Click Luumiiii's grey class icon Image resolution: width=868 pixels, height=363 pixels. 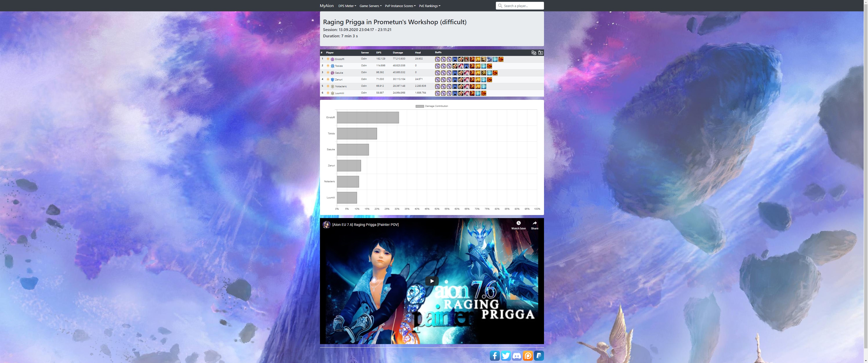click(x=333, y=93)
